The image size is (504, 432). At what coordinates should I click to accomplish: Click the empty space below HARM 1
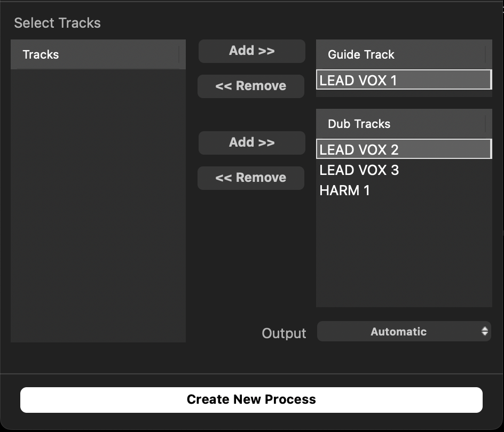(403, 251)
